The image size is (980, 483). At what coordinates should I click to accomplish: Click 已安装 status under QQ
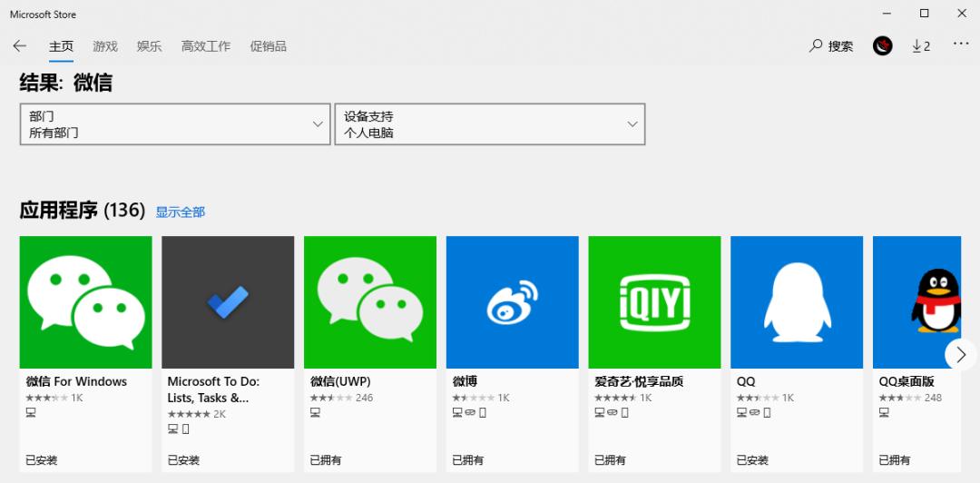click(x=752, y=460)
